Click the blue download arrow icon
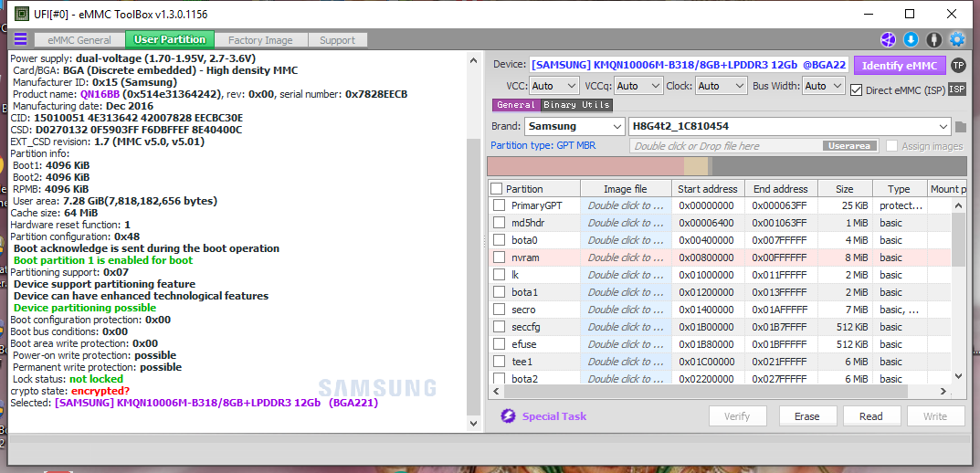Viewport: 980px width, 473px height. [911, 39]
